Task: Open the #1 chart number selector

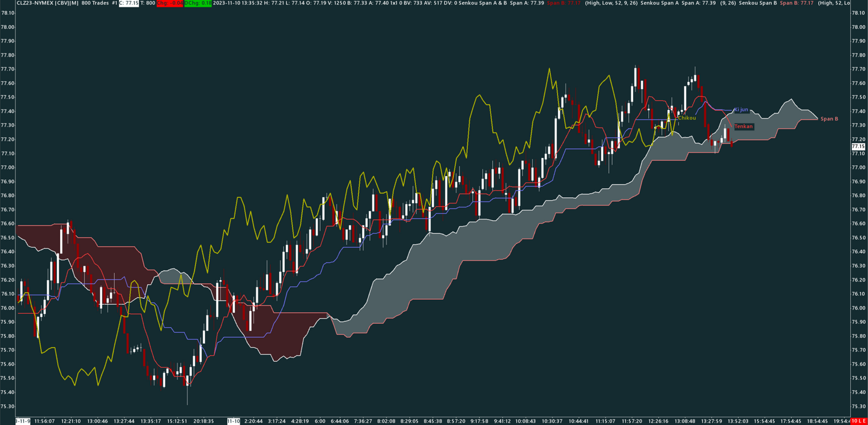Action: (114, 4)
